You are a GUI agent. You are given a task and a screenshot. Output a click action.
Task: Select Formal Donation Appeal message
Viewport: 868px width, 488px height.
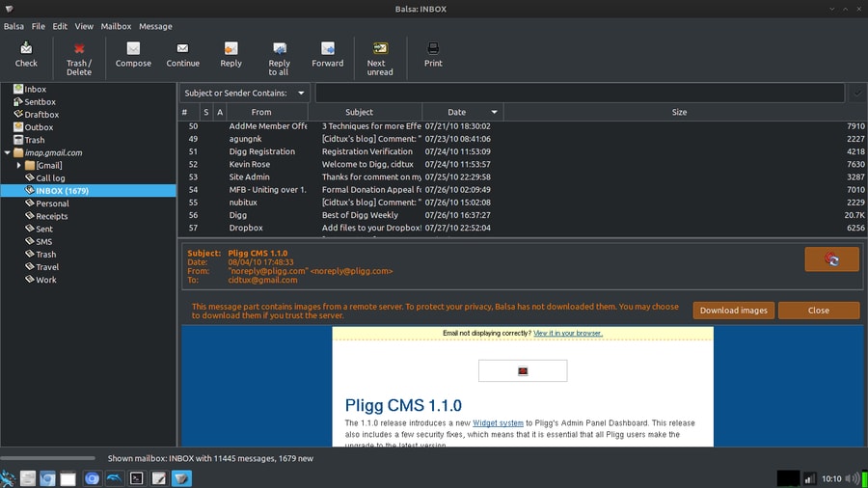click(x=523, y=190)
